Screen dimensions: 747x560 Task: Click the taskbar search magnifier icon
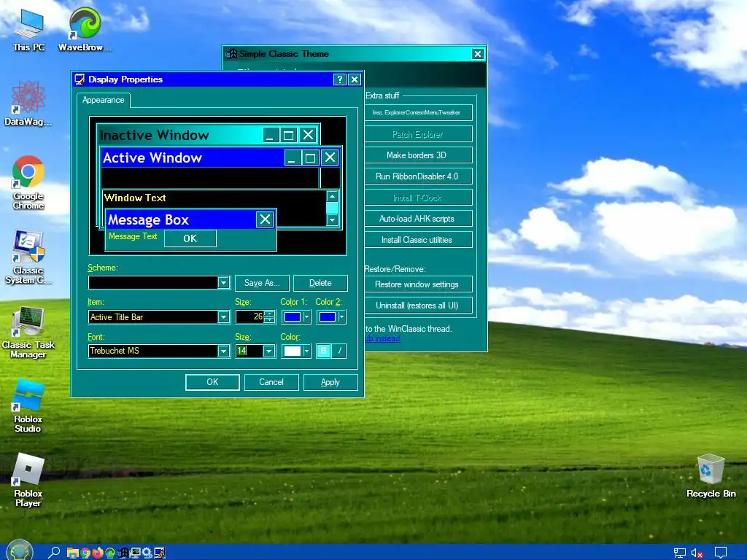pyautogui.click(x=54, y=553)
